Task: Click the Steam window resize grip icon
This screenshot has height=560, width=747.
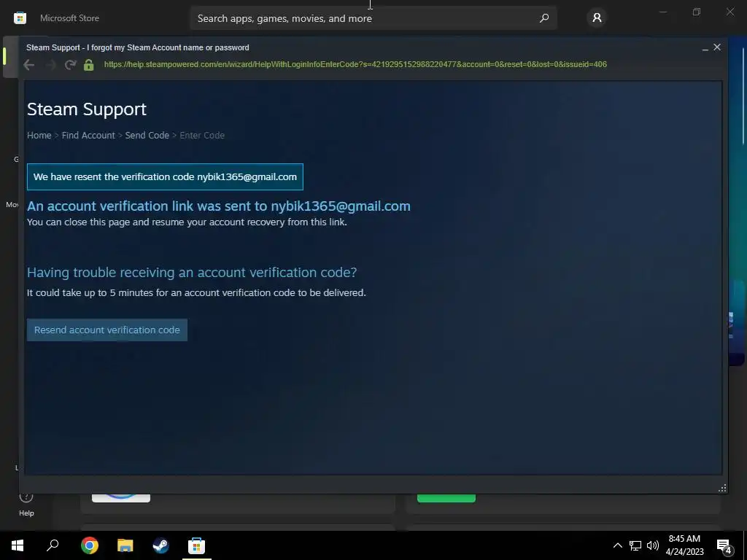Action: click(x=722, y=488)
